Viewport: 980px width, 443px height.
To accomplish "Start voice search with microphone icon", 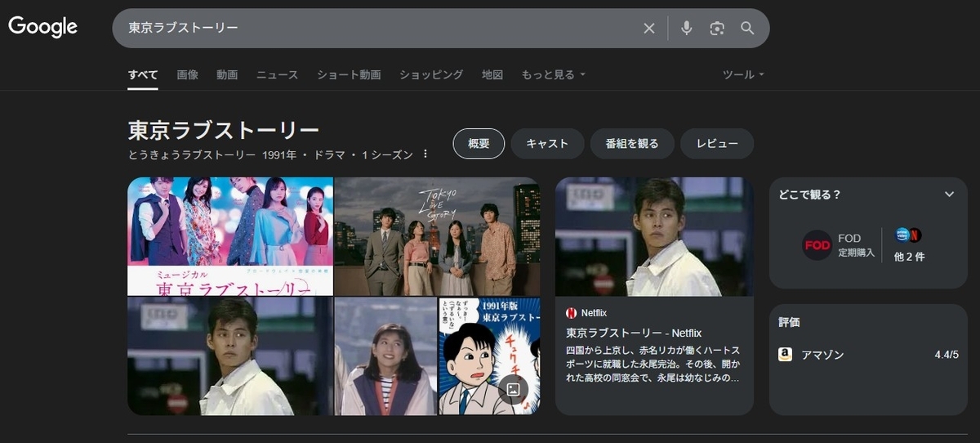I will click(687, 29).
